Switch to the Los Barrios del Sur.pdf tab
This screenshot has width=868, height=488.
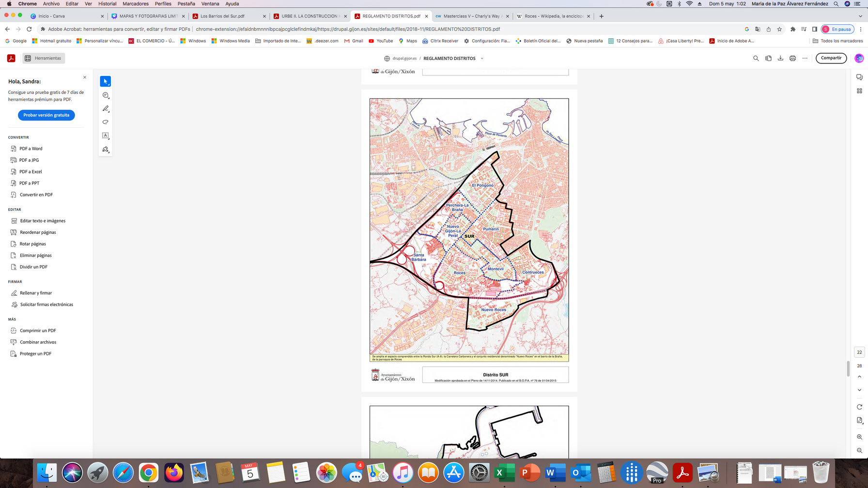point(222,16)
